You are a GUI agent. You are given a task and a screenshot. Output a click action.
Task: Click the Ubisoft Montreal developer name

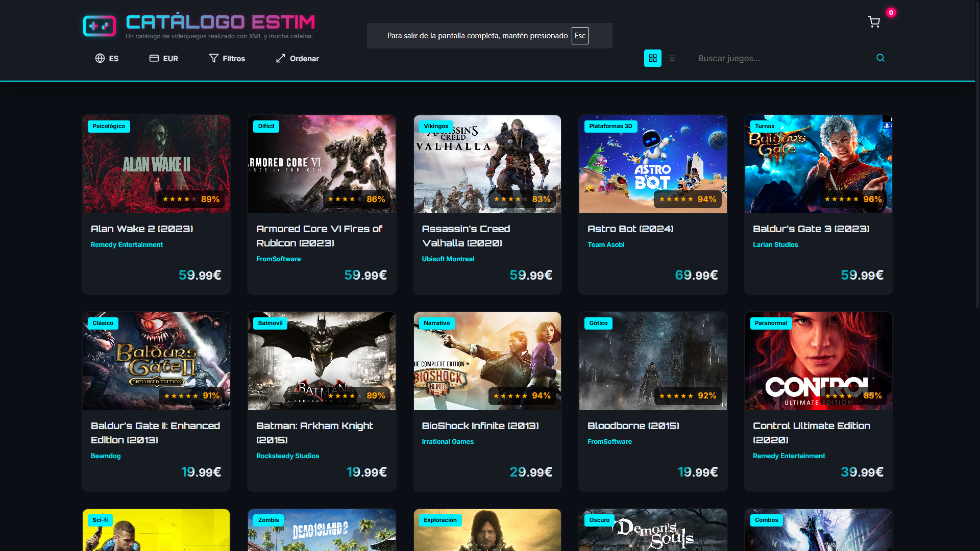pos(448,259)
